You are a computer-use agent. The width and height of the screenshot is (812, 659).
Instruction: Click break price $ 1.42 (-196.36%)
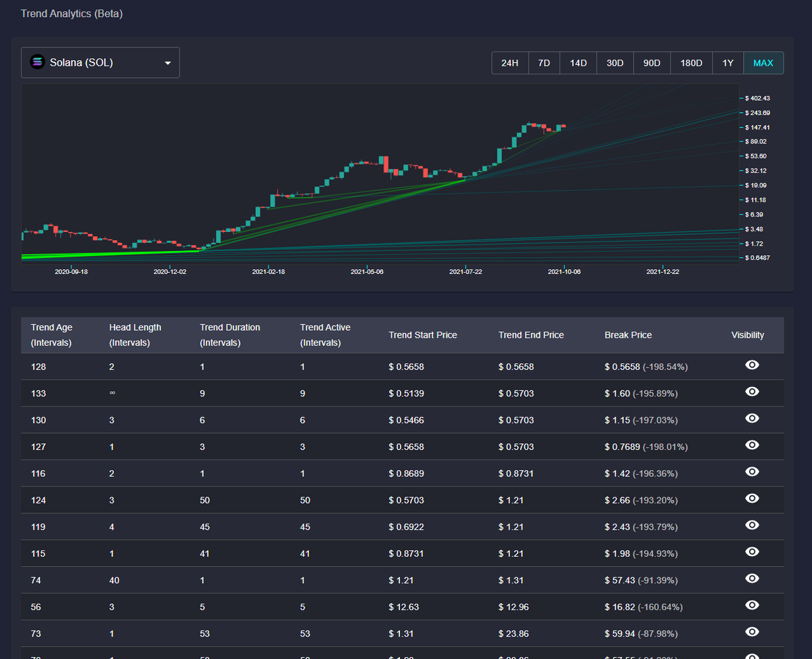(x=641, y=474)
